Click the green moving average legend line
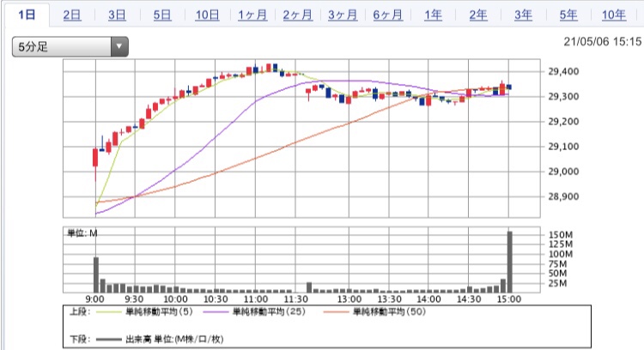Screen dimensions: 644x350 [109, 312]
